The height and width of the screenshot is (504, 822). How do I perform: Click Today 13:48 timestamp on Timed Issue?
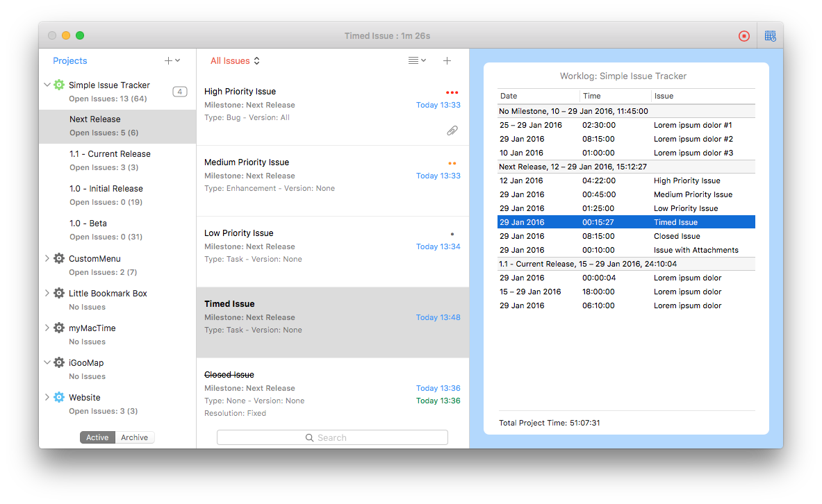[438, 317]
